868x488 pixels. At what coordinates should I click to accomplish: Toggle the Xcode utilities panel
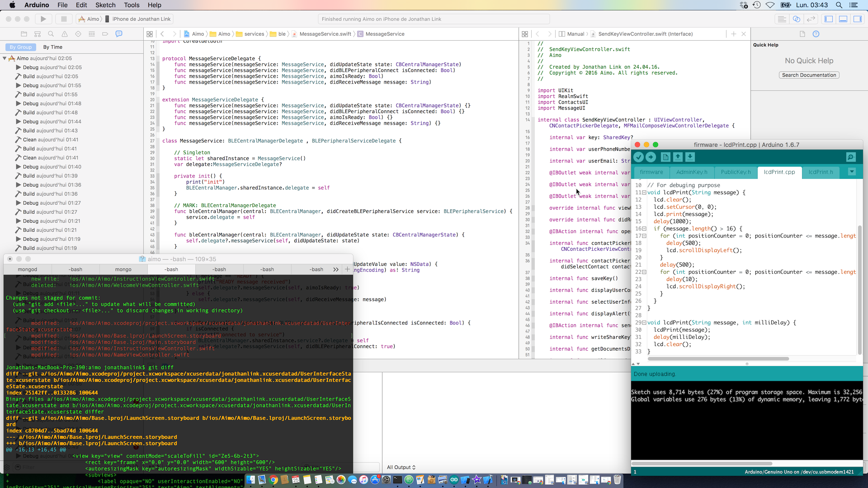click(858, 19)
